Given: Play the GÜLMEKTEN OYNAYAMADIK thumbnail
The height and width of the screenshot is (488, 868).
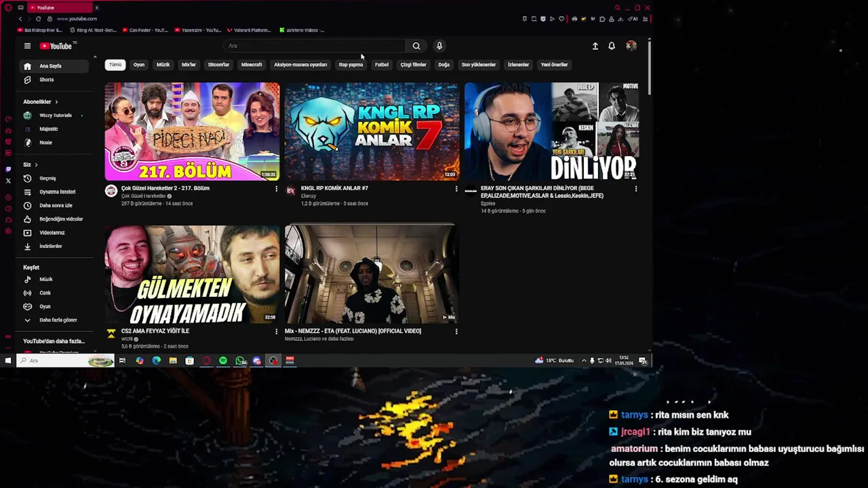Looking at the screenshot, I should pyautogui.click(x=192, y=274).
